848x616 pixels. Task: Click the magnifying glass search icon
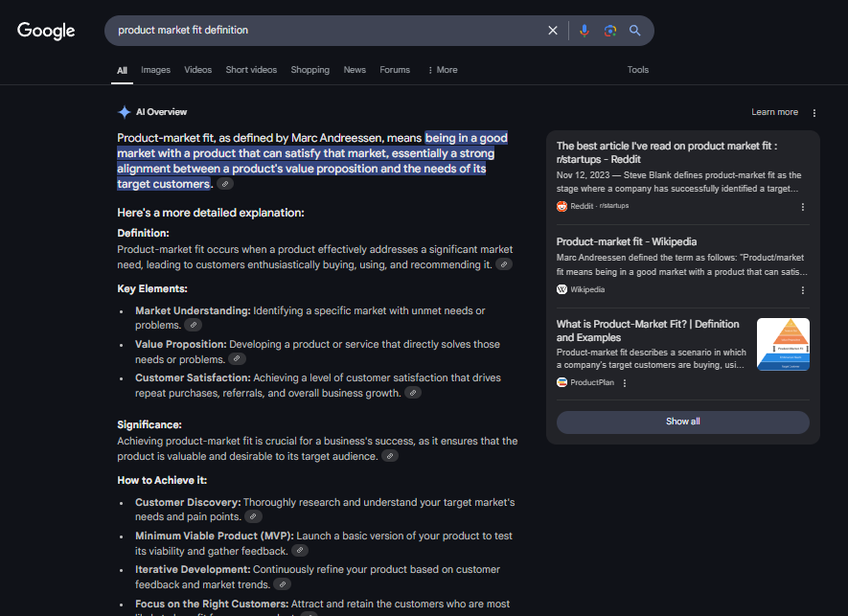click(635, 31)
